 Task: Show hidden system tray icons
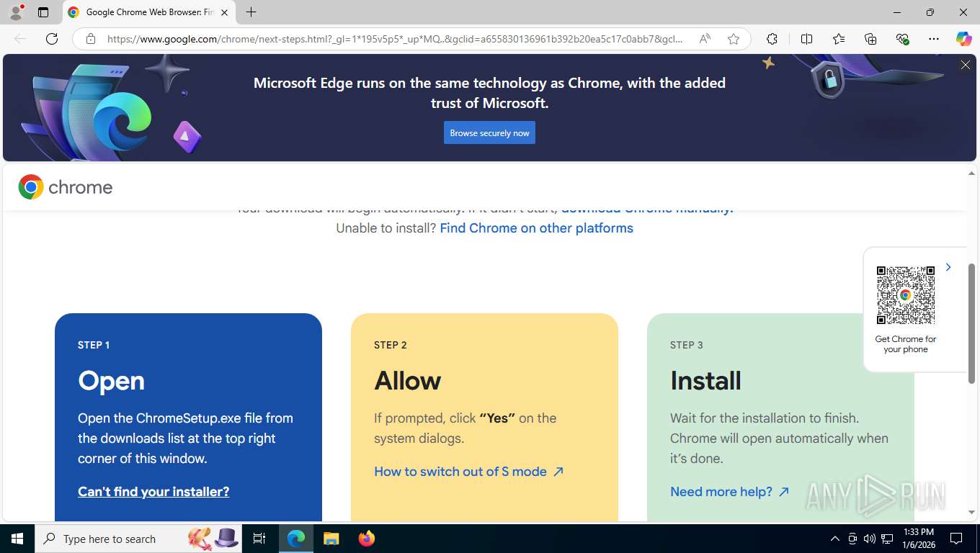[835, 539]
